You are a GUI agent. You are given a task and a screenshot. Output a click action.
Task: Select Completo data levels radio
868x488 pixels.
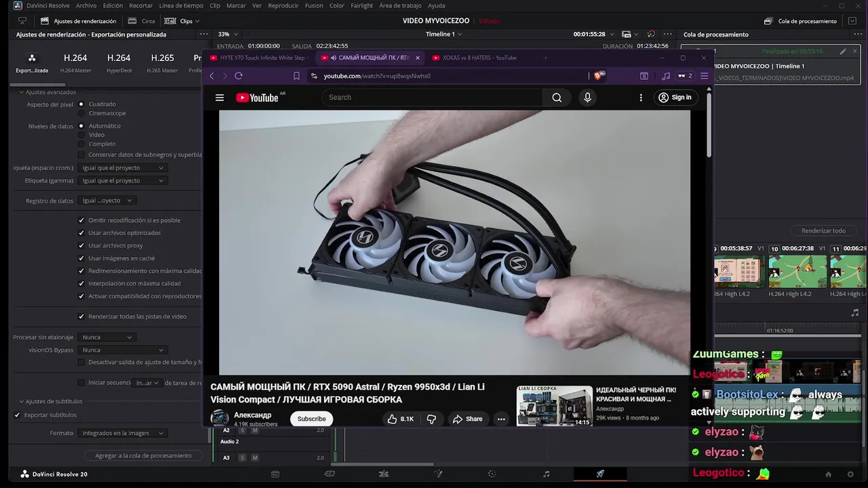point(81,144)
